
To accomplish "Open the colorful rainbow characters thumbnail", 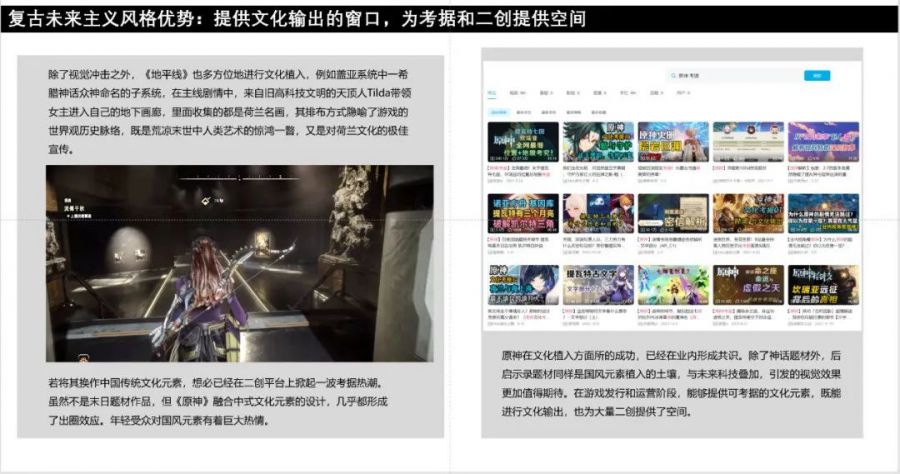I will tap(673, 285).
